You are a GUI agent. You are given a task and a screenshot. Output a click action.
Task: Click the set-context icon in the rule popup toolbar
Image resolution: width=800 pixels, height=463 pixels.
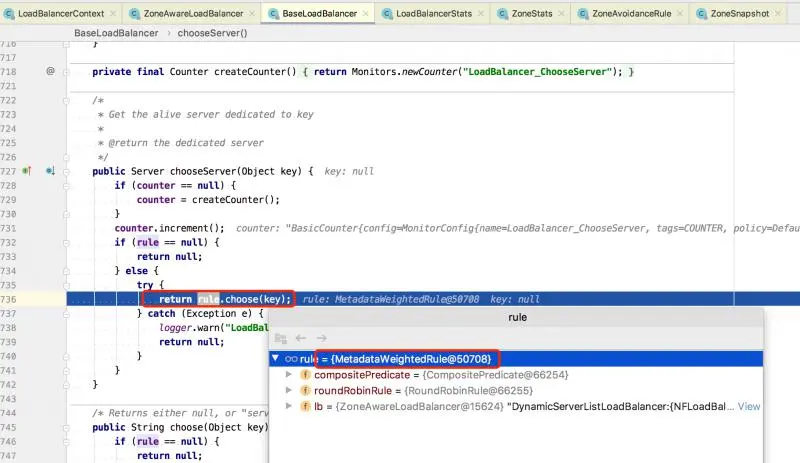click(281, 338)
